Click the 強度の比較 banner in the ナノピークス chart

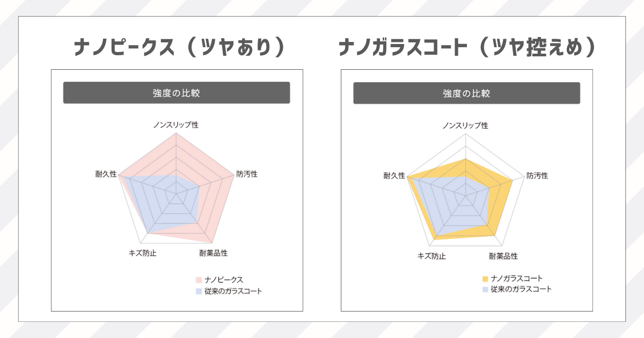tap(177, 93)
